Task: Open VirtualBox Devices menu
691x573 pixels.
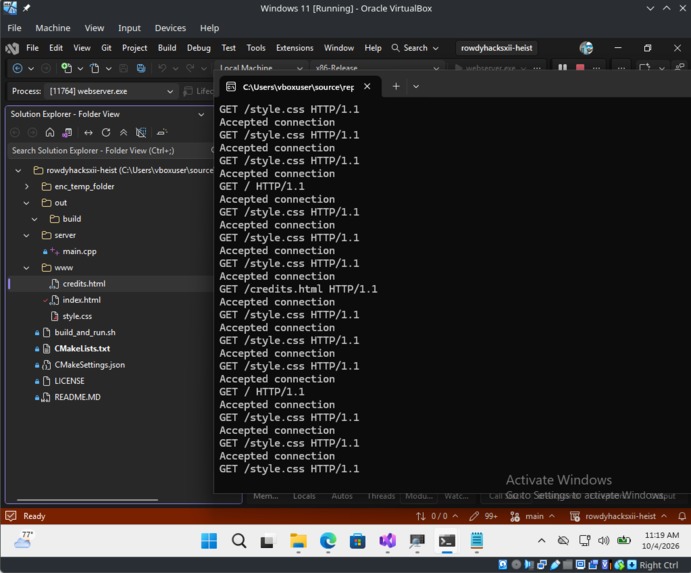Action: point(170,28)
